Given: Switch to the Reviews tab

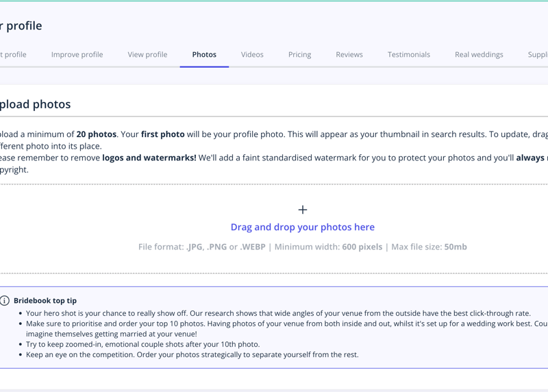Looking at the screenshot, I should (349, 55).
